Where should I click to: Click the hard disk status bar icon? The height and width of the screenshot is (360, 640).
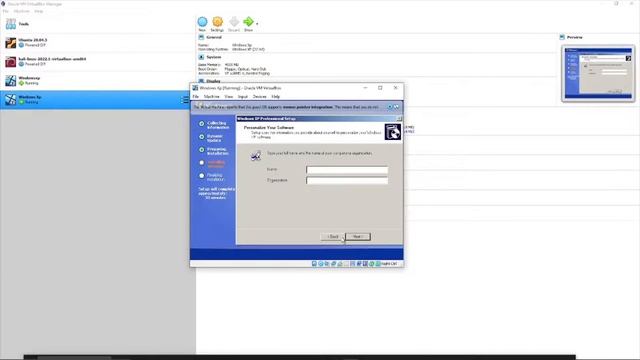[314, 264]
